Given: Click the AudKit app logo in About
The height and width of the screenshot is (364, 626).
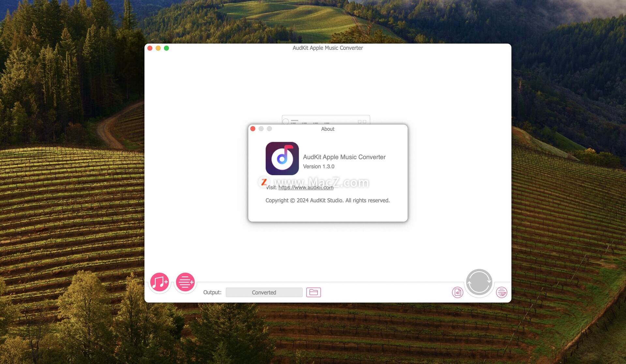Looking at the screenshot, I should pos(282,158).
